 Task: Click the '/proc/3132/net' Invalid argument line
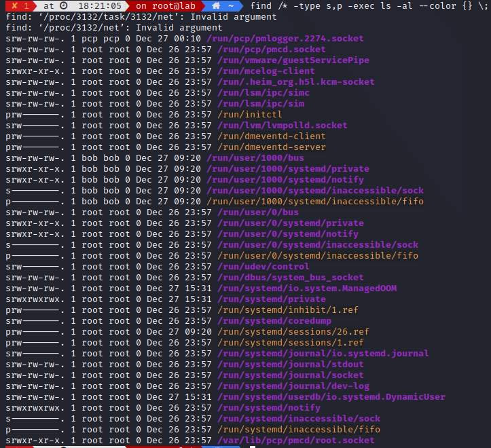click(x=114, y=28)
